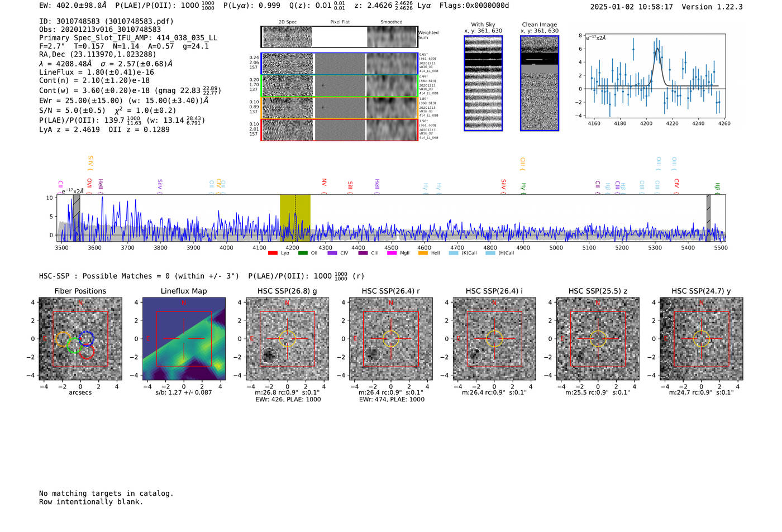
Task: Click the Flags:0x0000000d text
Action: (474, 6)
